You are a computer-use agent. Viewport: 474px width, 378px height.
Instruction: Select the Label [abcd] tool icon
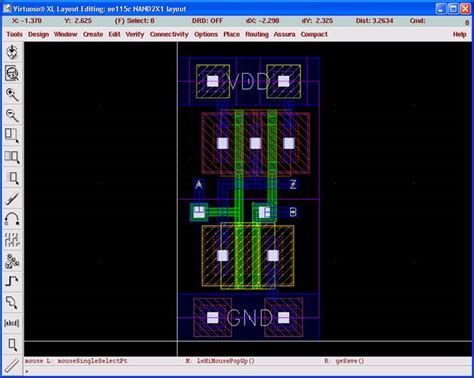coord(12,323)
